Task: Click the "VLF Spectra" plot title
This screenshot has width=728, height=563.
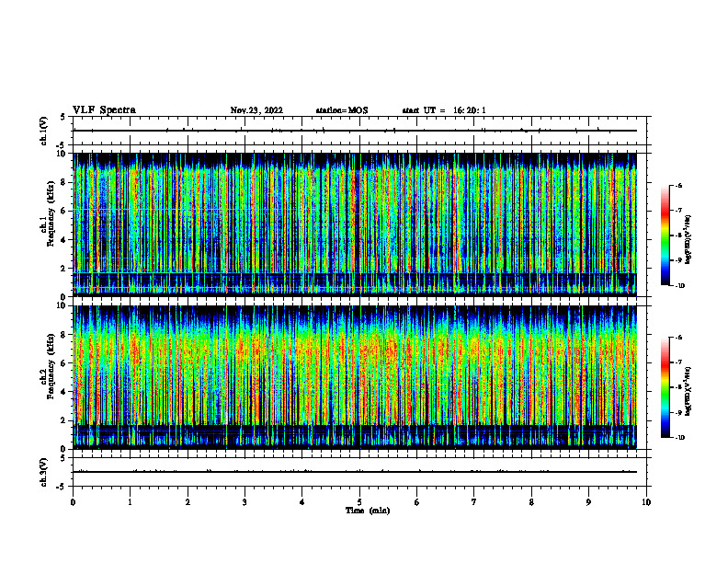Action: click(x=104, y=110)
